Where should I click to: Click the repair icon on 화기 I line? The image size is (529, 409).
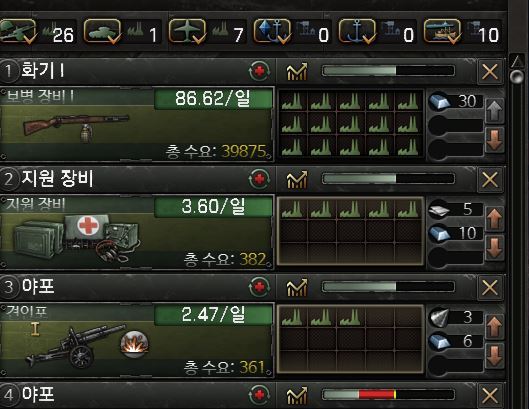(259, 71)
